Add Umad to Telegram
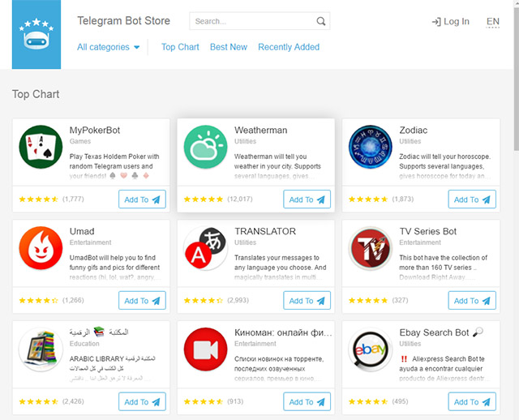 pos(143,301)
